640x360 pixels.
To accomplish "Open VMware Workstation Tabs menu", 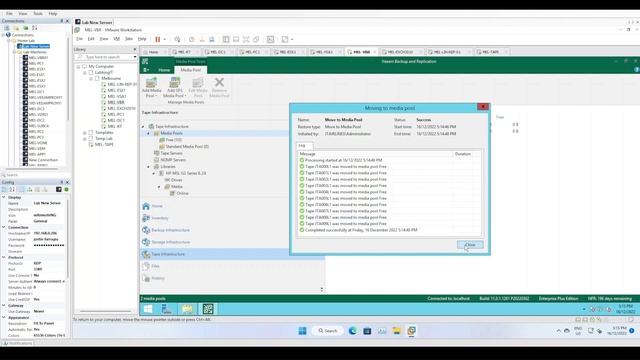I will (x=129, y=39).
